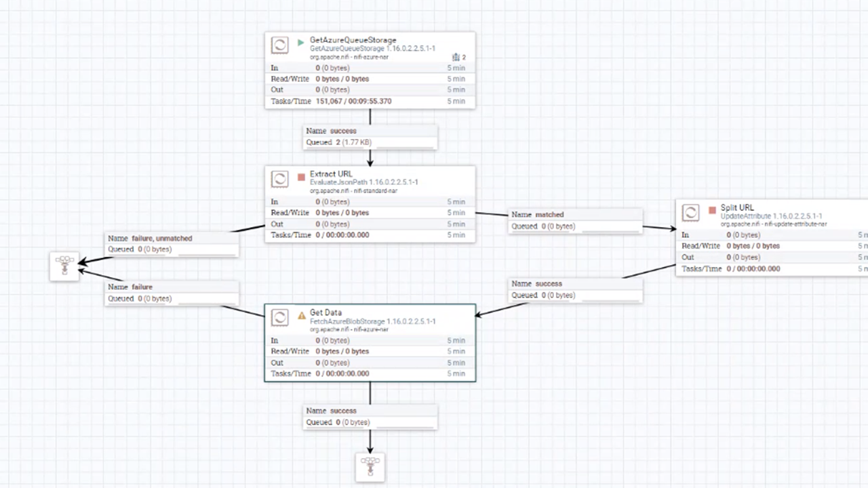This screenshot has height=488, width=868.
Task: Click Read/Write row of Extract URL
Action: point(370,213)
